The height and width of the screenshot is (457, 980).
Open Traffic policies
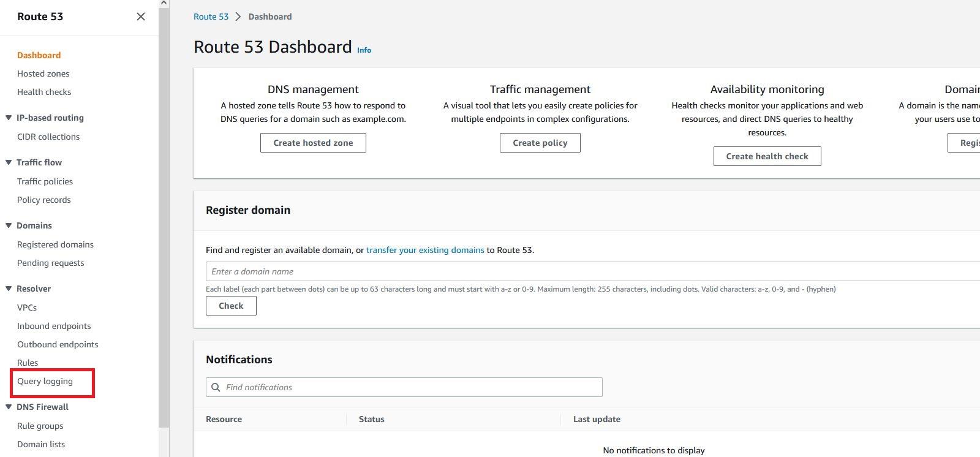tap(45, 181)
